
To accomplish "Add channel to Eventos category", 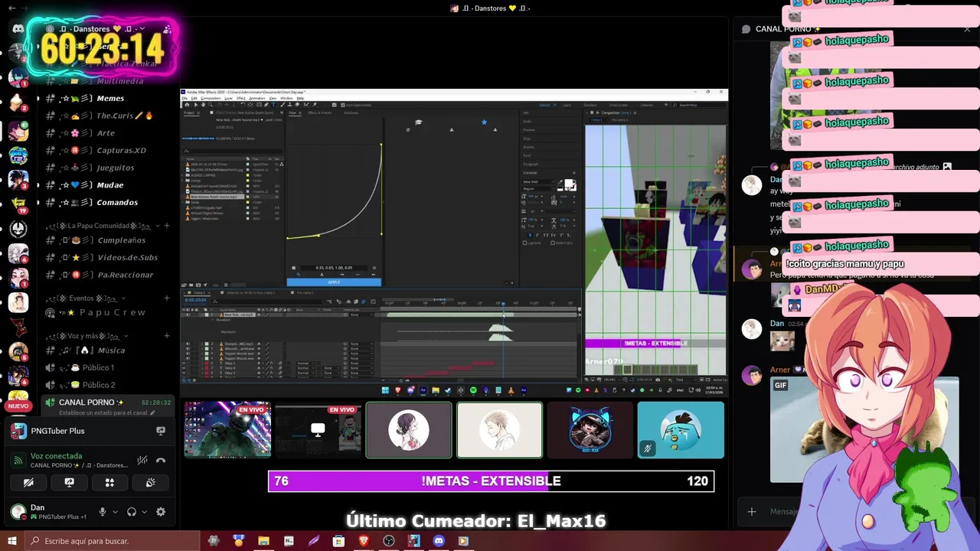I will pyautogui.click(x=167, y=298).
